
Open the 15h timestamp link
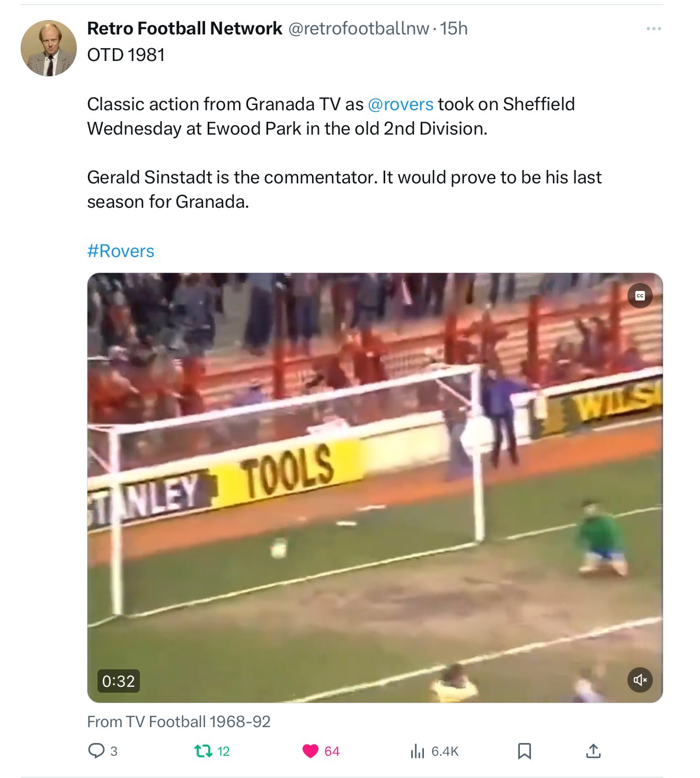[454, 28]
